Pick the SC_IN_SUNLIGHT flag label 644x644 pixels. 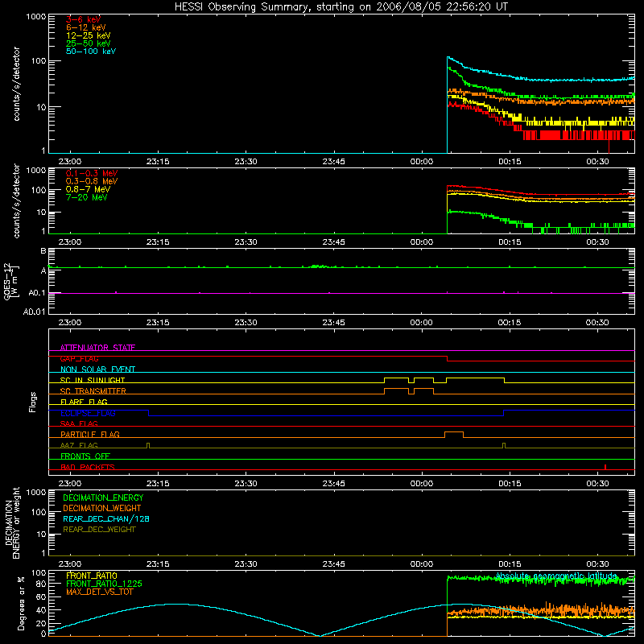[x=93, y=380]
